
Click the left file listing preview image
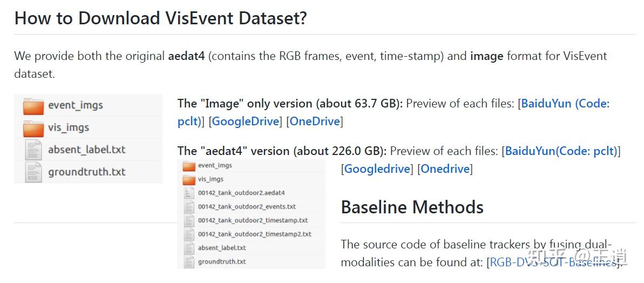point(88,139)
